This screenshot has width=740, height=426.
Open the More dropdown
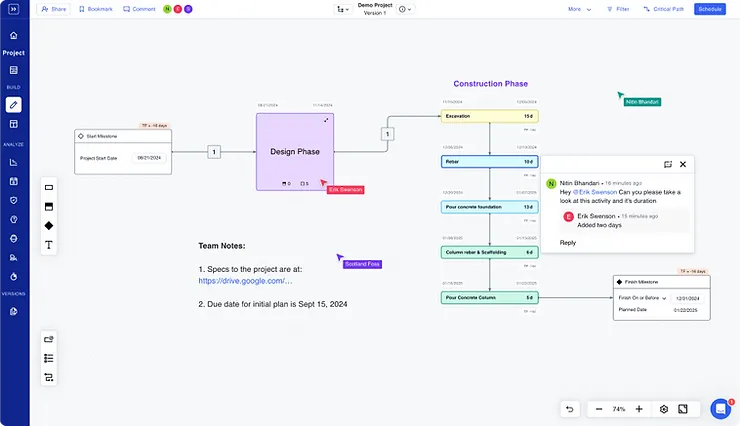[x=580, y=9]
